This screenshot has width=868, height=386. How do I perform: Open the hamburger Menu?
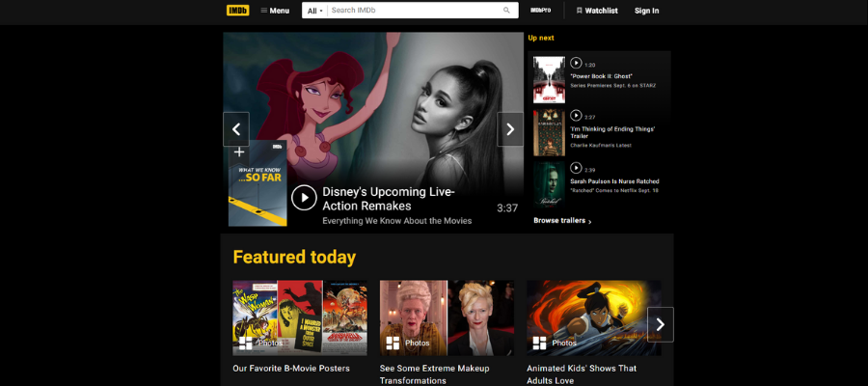coord(275,11)
